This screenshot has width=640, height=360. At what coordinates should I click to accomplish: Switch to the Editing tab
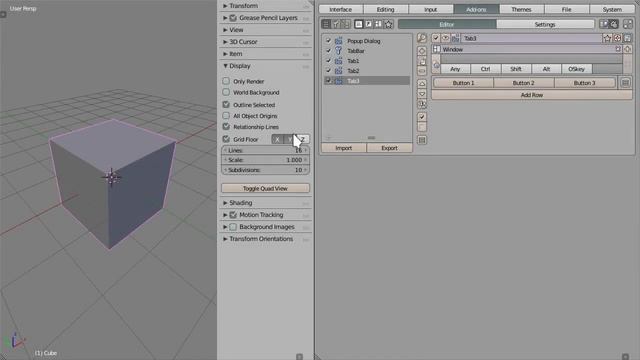pyautogui.click(x=386, y=9)
